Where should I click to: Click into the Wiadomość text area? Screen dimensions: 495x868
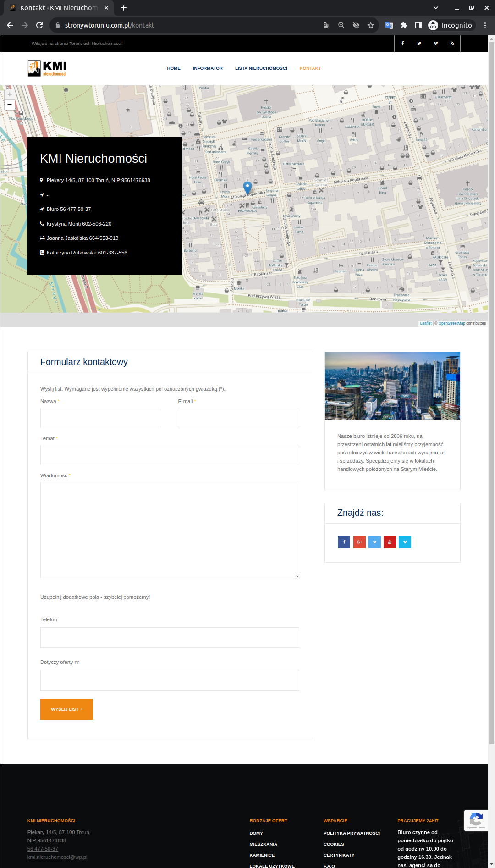pyautogui.click(x=170, y=530)
